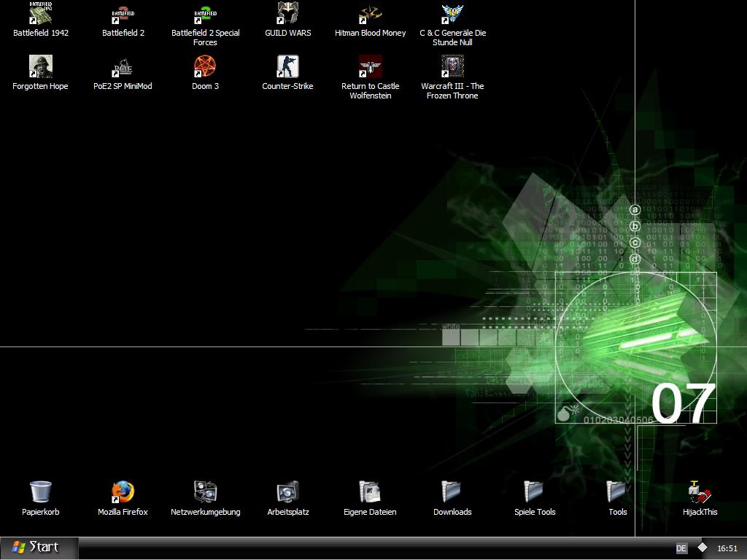Select the Arbeitsplatz computer icon
The image size is (747, 560).
point(287,491)
